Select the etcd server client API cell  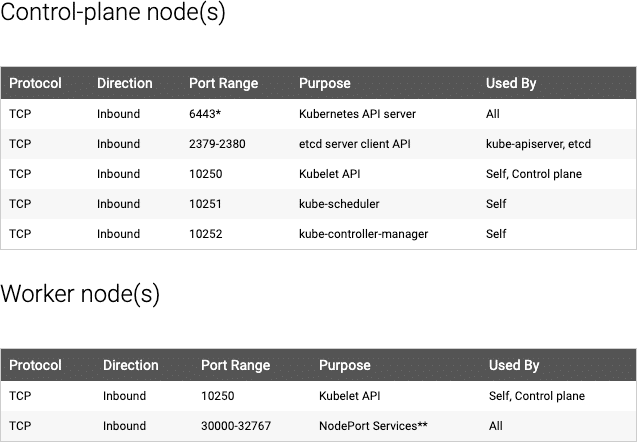pos(354,144)
